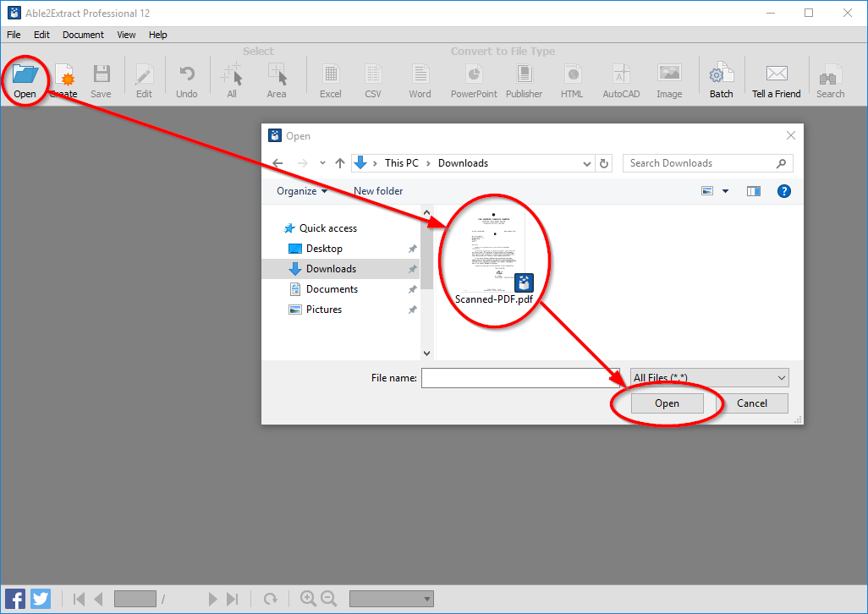868x614 pixels.
Task: Go to first page button
Action: pos(80,599)
